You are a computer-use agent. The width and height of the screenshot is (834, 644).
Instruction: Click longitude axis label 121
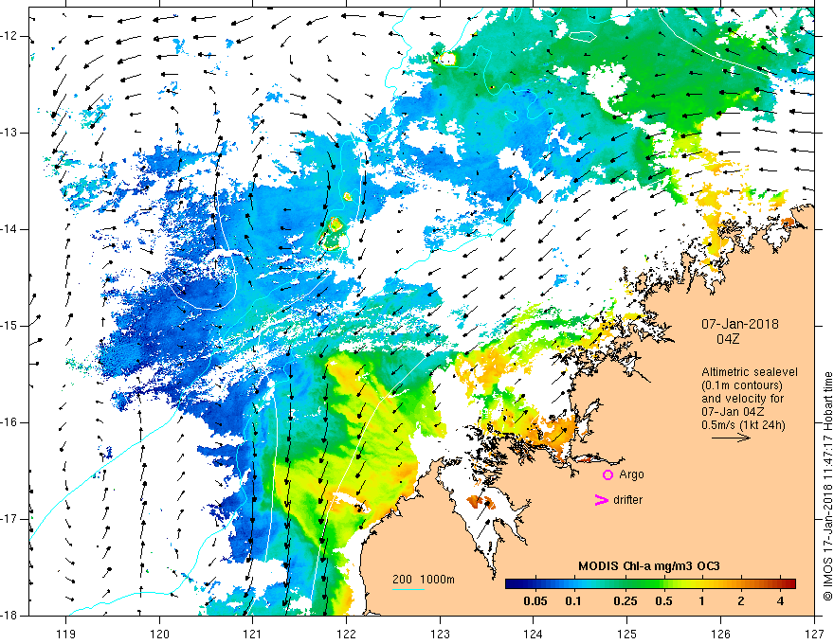(253, 634)
